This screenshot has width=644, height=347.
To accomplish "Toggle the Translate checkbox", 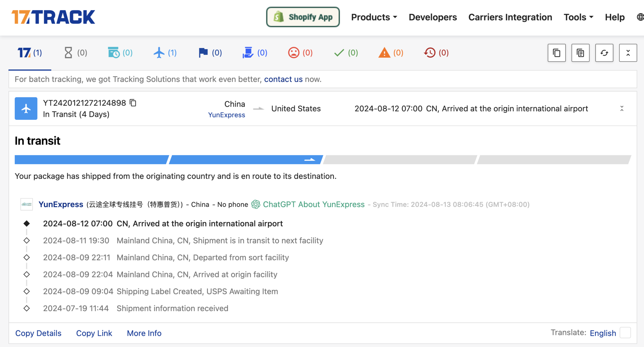I will (625, 333).
